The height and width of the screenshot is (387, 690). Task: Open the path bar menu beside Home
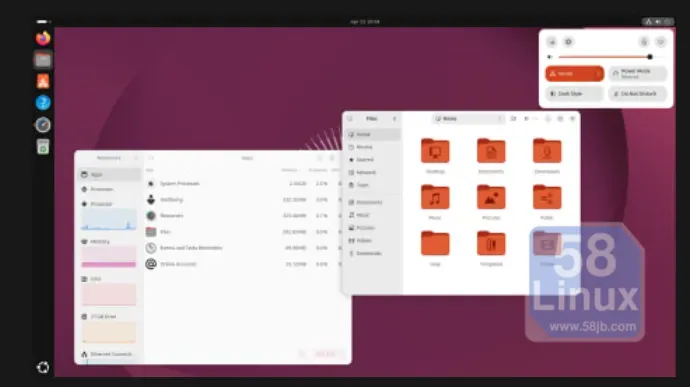(x=499, y=119)
